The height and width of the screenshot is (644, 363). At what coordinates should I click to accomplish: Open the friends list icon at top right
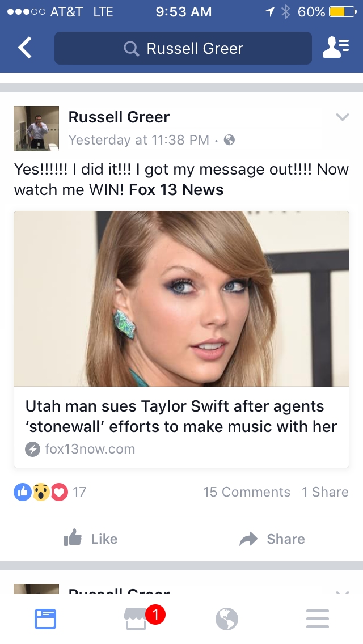click(x=336, y=48)
